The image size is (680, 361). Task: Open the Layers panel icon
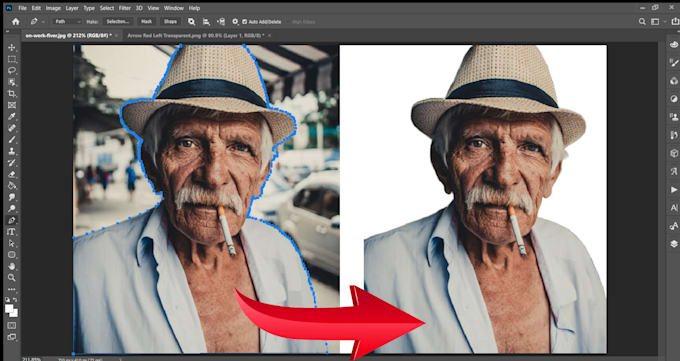[x=673, y=244]
